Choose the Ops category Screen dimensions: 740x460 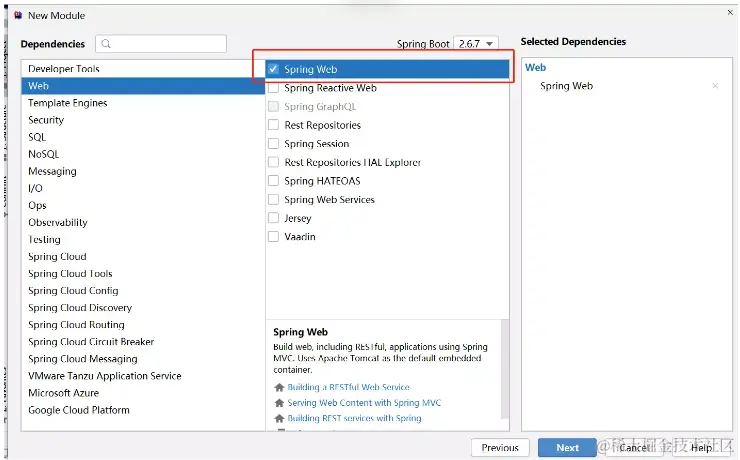click(143, 205)
